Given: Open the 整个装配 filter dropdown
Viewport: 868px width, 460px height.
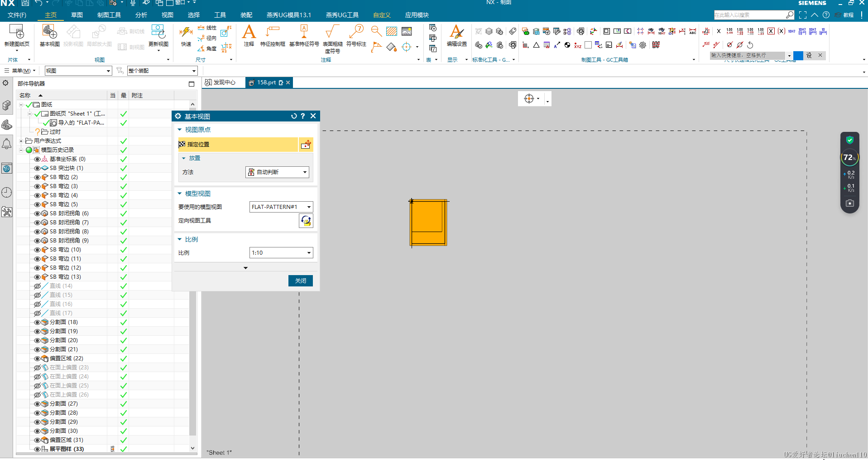Looking at the screenshot, I should pos(163,71).
